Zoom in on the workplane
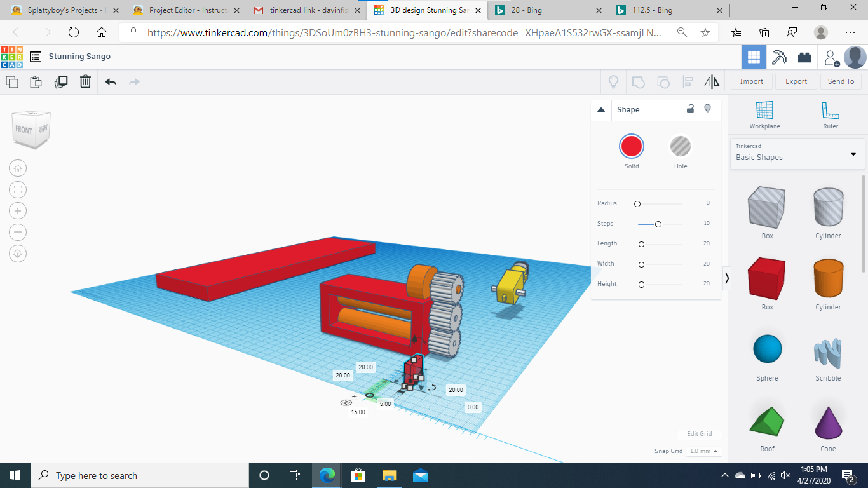This screenshot has width=868, height=488. (18, 211)
